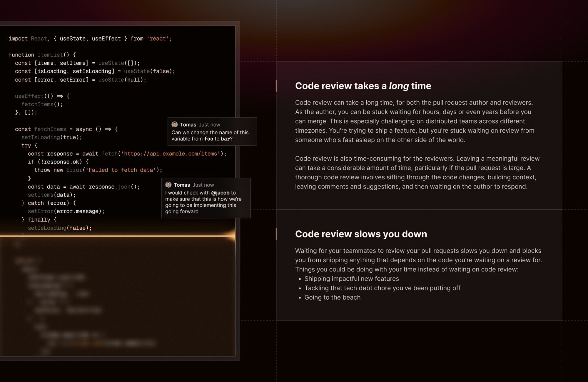The height and width of the screenshot is (382, 588).
Task: Click Tomas avatar in foo-bar comment
Action: pyautogui.click(x=175, y=124)
